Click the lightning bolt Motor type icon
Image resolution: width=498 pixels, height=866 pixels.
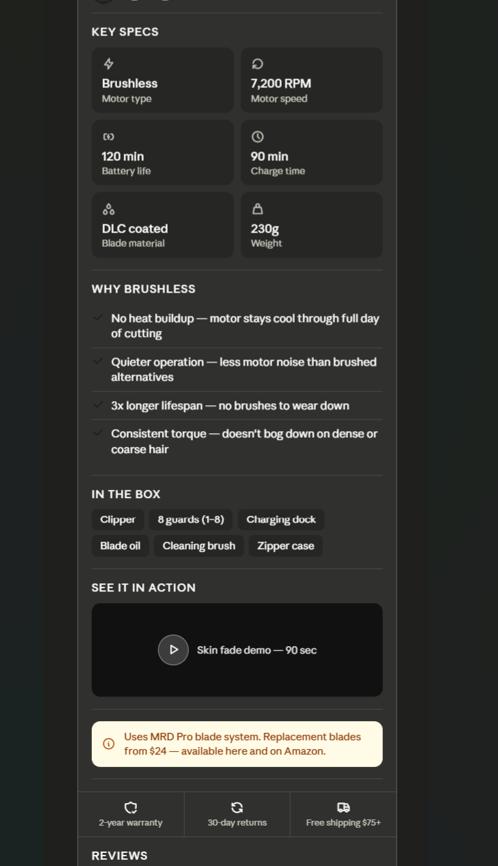click(x=109, y=64)
